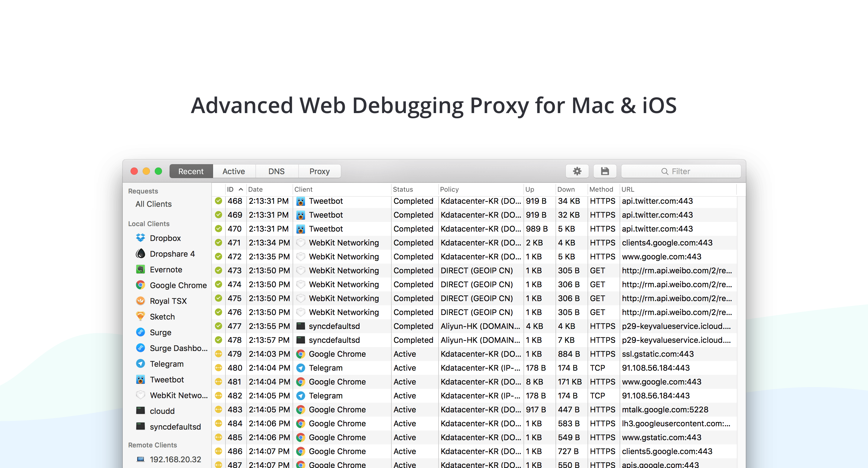Click the Surge Dashboard icon in the sidebar
The height and width of the screenshot is (468, 868).
point(141,348)
